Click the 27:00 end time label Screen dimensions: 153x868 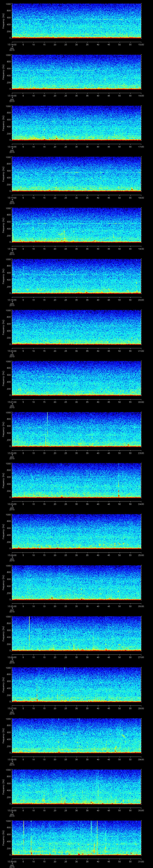point(141,657)
